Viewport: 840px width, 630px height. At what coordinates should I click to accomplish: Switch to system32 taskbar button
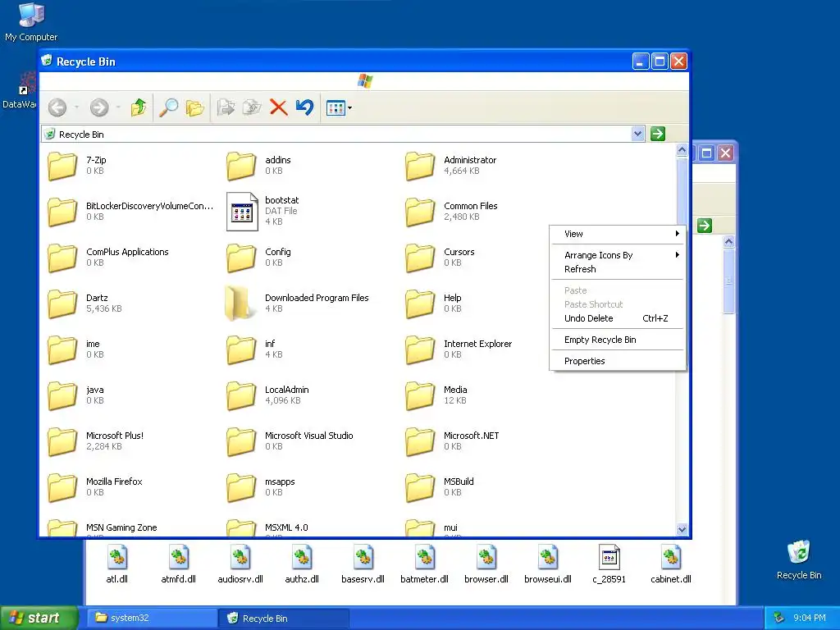(152, 619)
